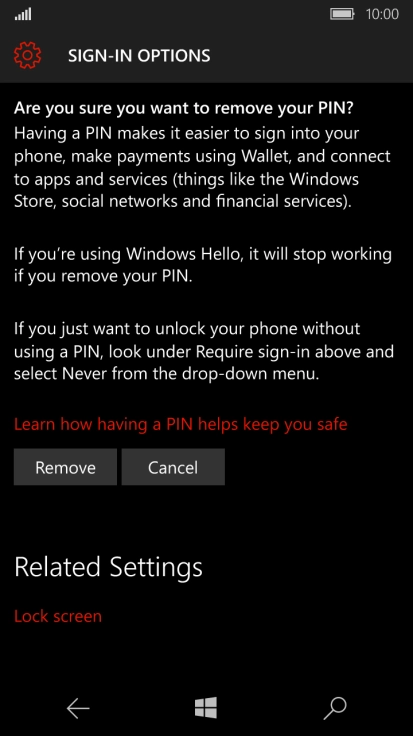
Task: Open the Lock screen related setting
Action: (x=58, y=616)
